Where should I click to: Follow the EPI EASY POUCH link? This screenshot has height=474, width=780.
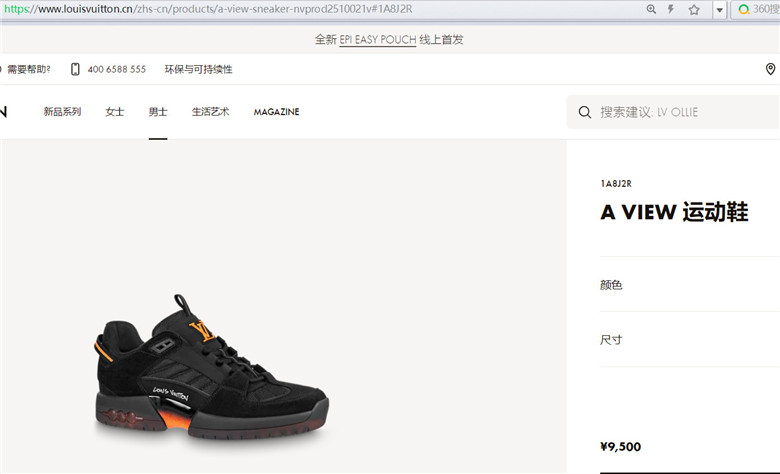378,40
